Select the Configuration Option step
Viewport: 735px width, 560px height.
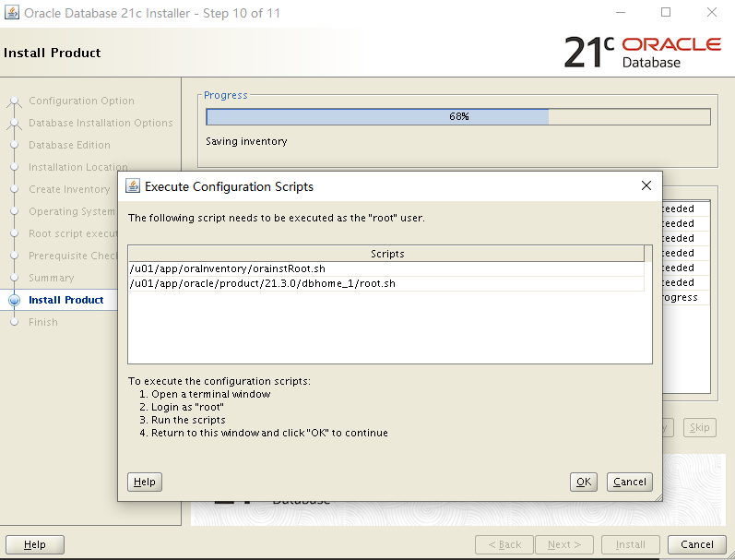[x=81, y=101]
